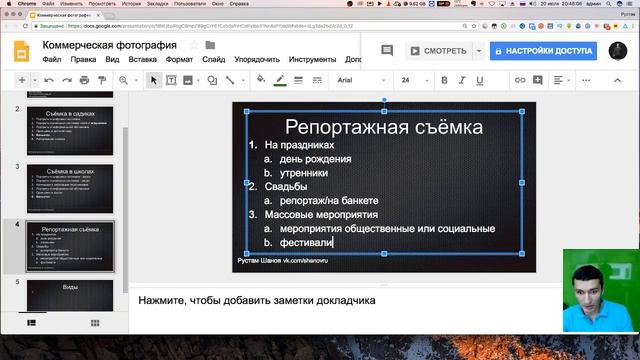Insert an image with image tool
This screenshot has height=360, width=640.
[188, 80]
